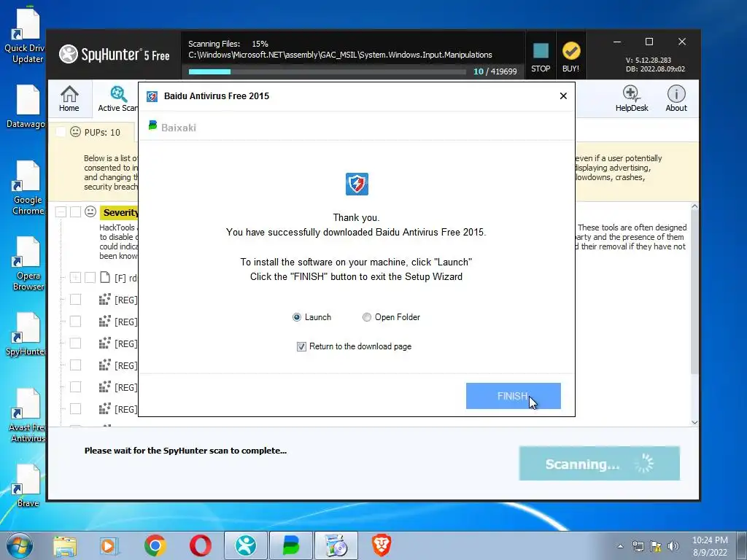Click the results list scroll down arrow
The image size is (747, 560).
[694, 422]
